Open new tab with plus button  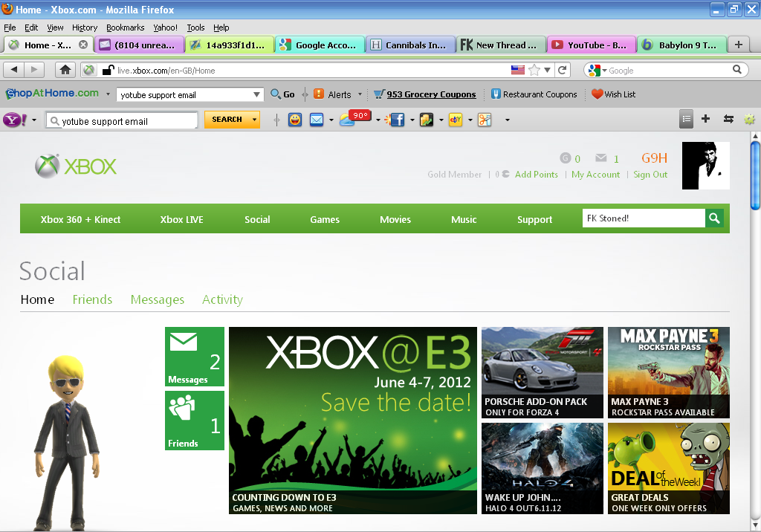coord(739,45)
